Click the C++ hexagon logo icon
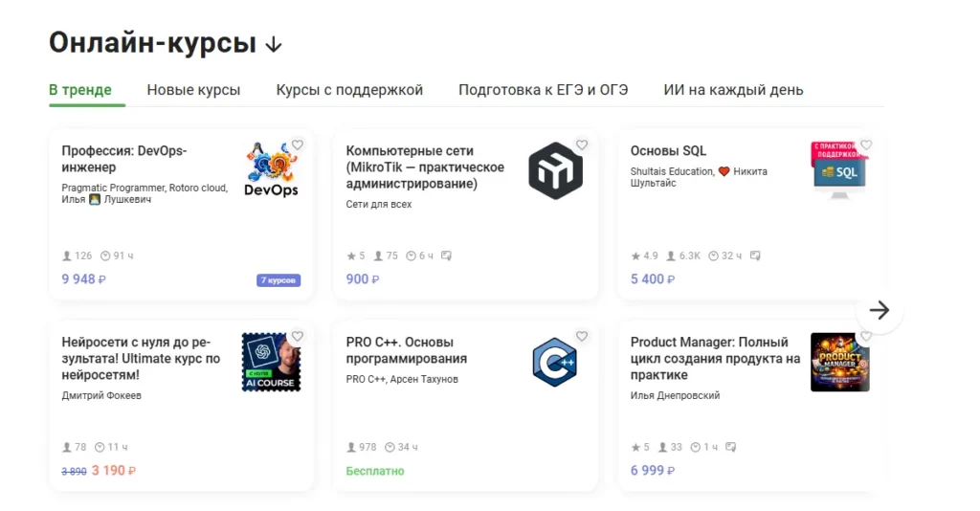Viewport: 980px width, 511px height. (555, 362)
